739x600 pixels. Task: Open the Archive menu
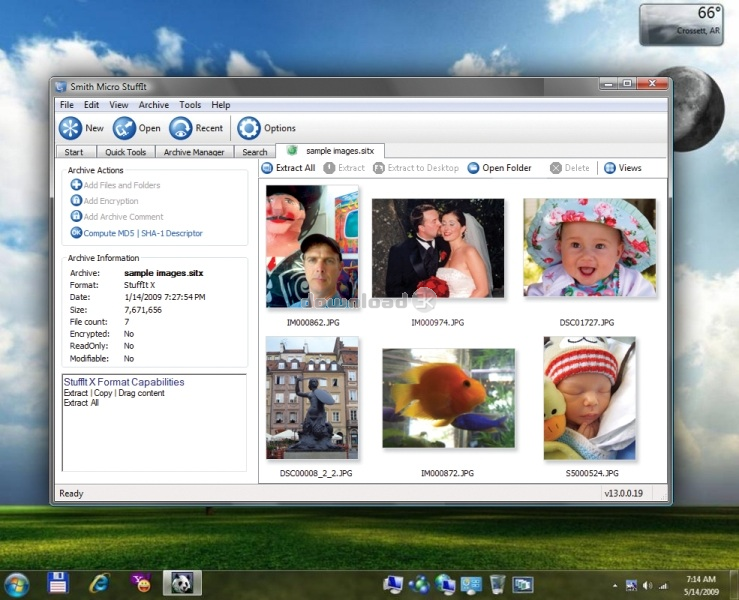tap(153, 105)
